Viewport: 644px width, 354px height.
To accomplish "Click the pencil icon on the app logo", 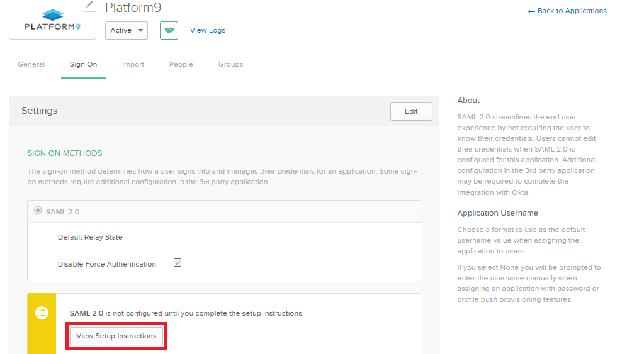I will coord(89,5).
